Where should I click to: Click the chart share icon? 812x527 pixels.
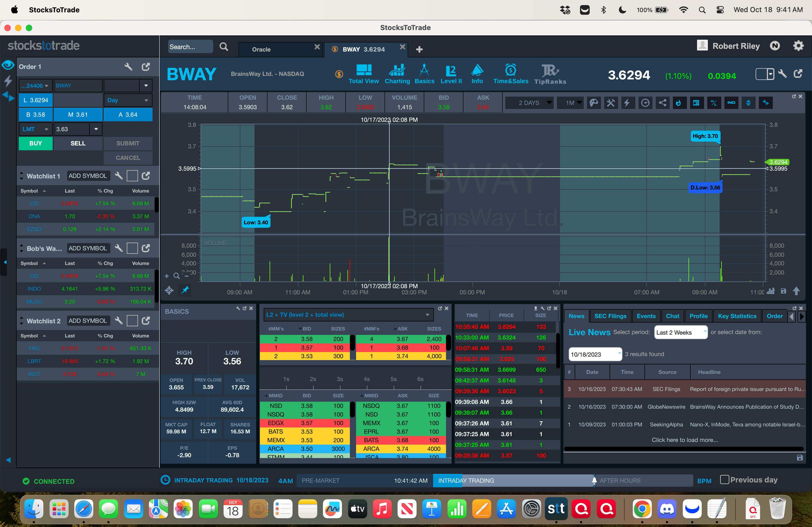[662, 103]
